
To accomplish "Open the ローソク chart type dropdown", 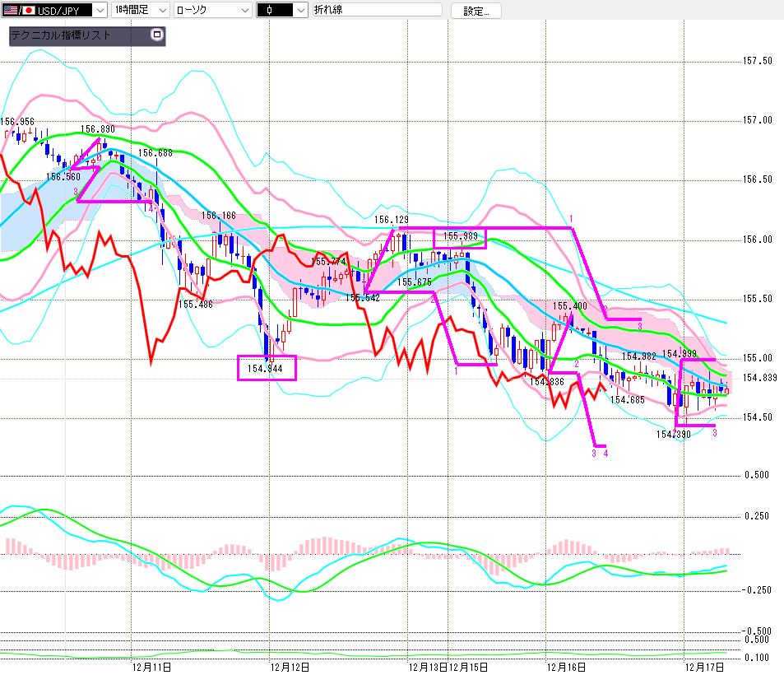I will pyautogui.click(x=244, y=11).
